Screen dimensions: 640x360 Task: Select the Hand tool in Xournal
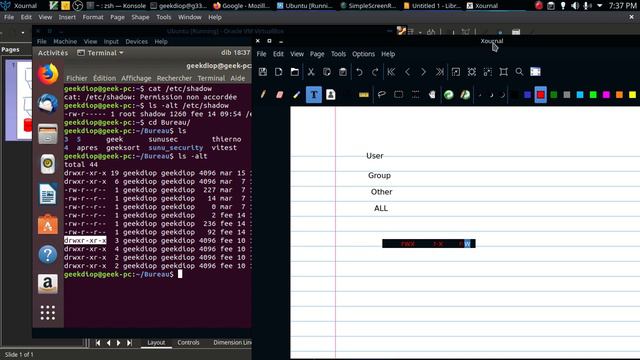pyautogui.click(x=432, y=95)
